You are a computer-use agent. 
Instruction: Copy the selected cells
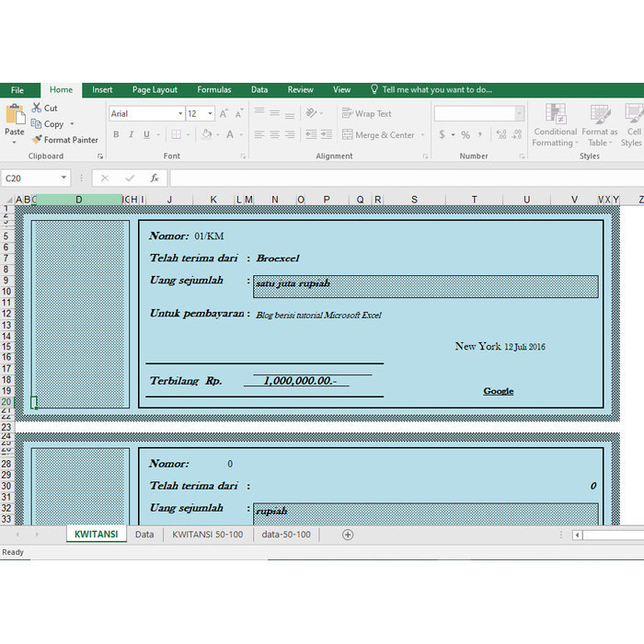tap(48, 124)
